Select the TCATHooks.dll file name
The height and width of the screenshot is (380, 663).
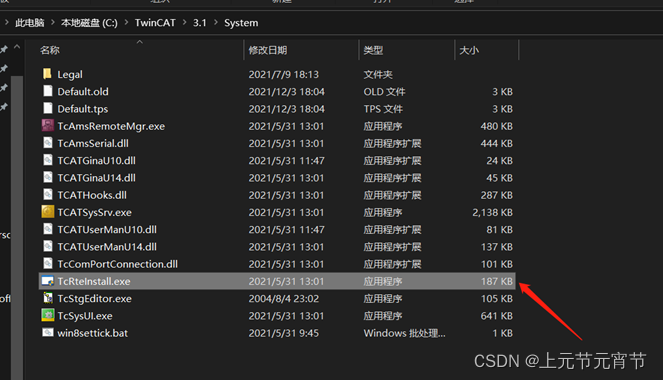point(92,195)
